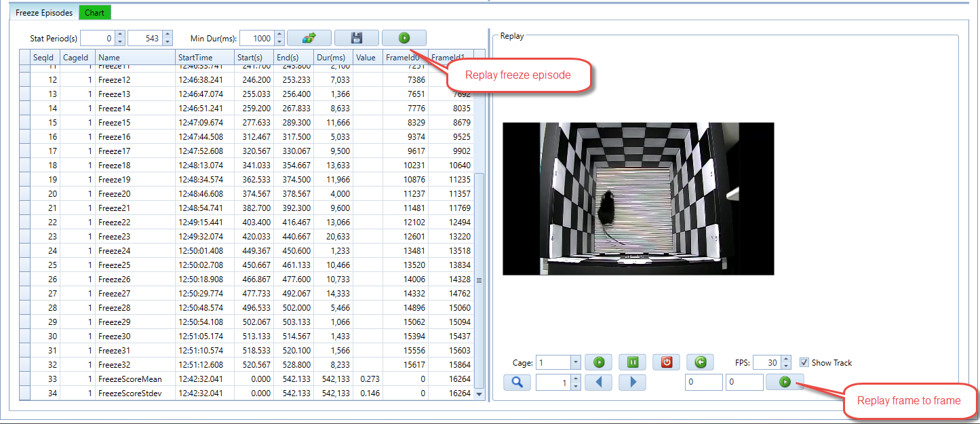This screenshot has height=424, width=980.
Task: Step to next frame with right arrow
Action: [632, 383]
